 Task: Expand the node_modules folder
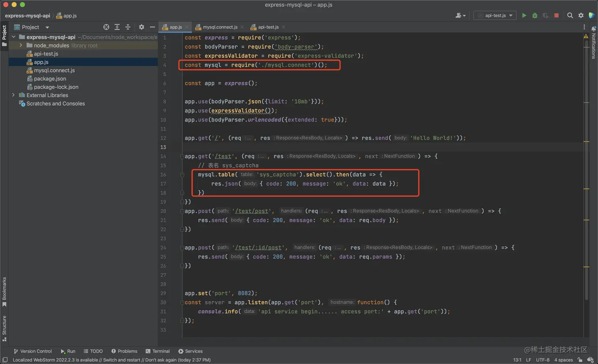[x=21, y=45]
